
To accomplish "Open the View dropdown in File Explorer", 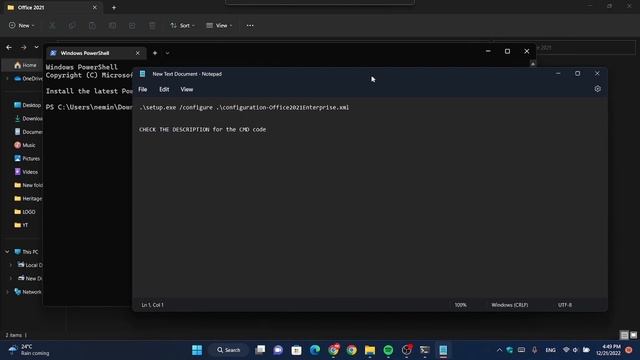I will point(219,25).
